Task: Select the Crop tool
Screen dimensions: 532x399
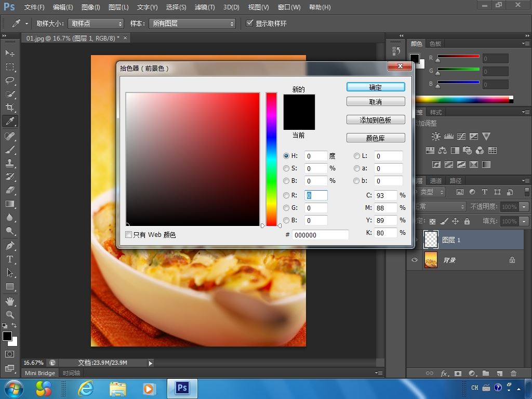Action: tap(10, 108)
